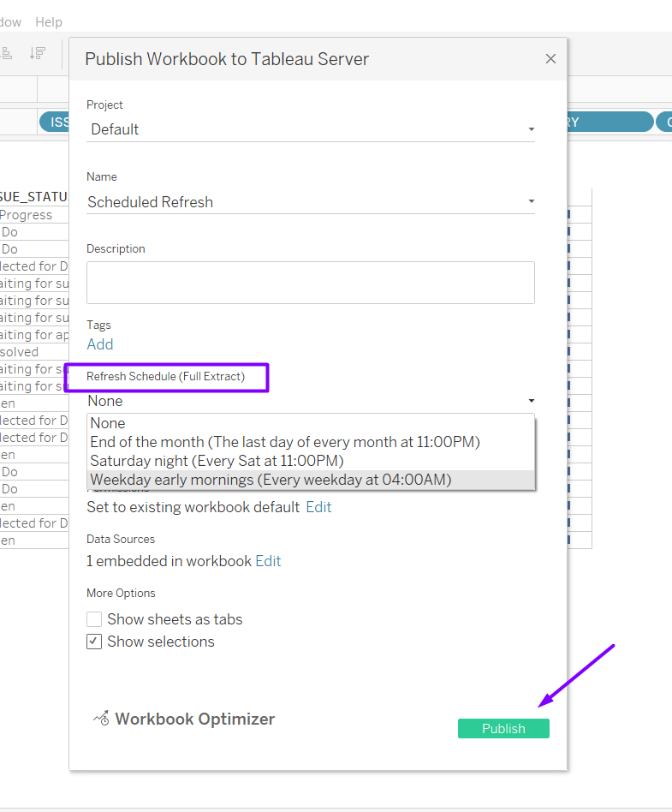Pick Weekday early mornings schedule
Screen dimensions: 672x812
[x=271, y=480]
